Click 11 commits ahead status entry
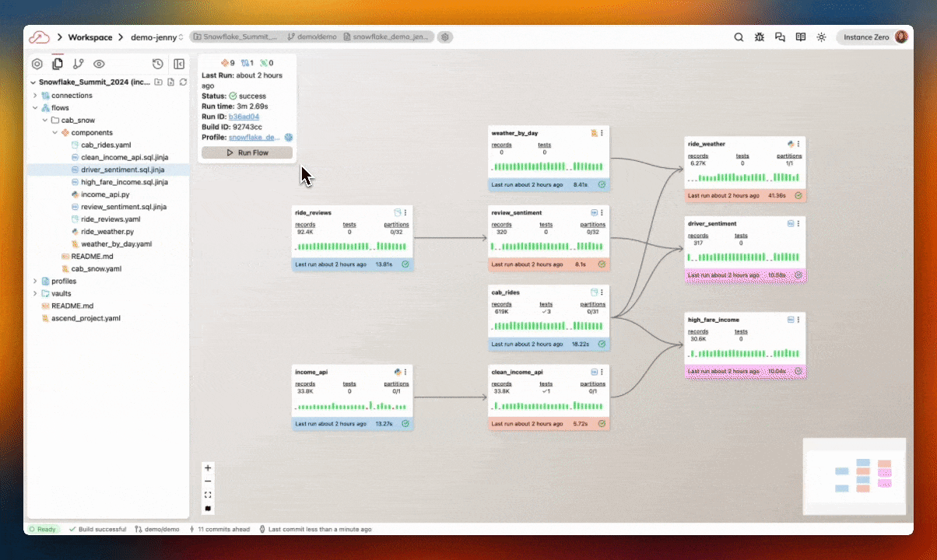The height and width of the screenshot is (560, 937). tap(219, 529)
